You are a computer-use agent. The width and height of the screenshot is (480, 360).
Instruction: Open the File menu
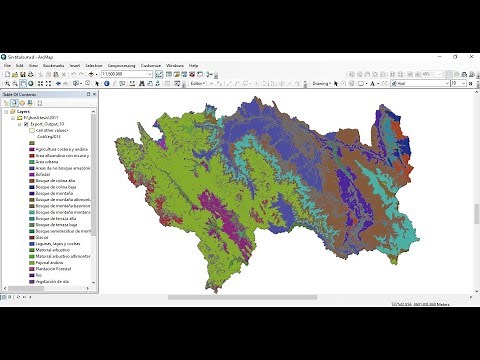point(7,66)
